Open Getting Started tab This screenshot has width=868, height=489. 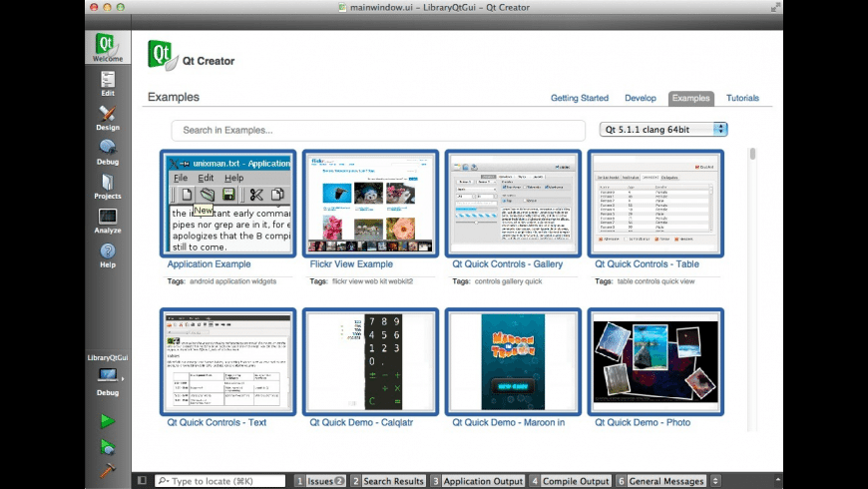tap(579, 98)
